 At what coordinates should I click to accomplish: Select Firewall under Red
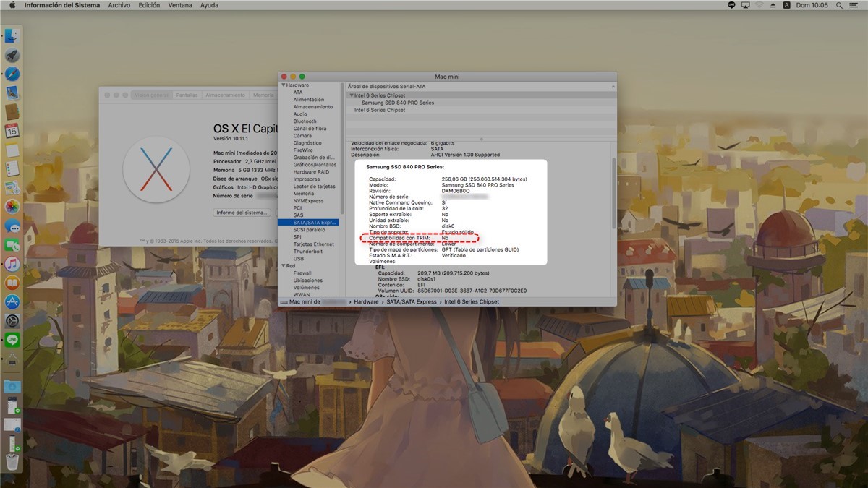[302, 273]
